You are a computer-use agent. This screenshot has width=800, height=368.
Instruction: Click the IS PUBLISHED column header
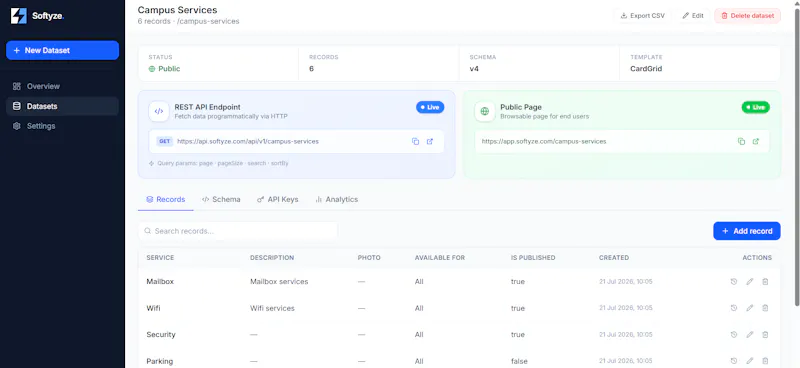[x=533, y=258]
